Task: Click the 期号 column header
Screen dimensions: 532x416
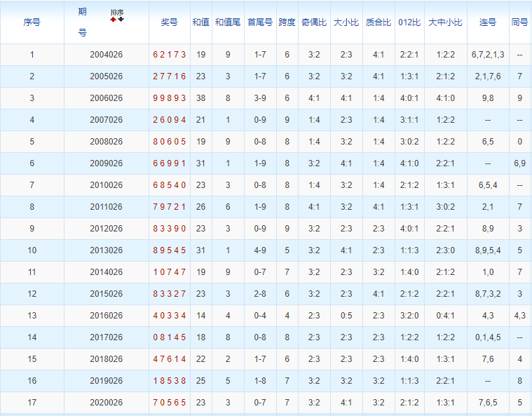Action: pos(82,22)
